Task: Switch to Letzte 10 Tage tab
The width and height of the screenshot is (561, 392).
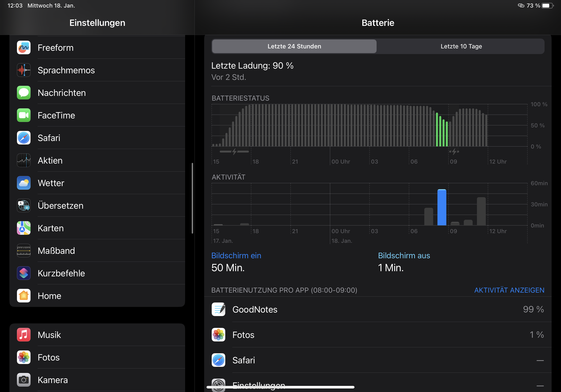Action: pyautogui.click(x=461, y=47)
